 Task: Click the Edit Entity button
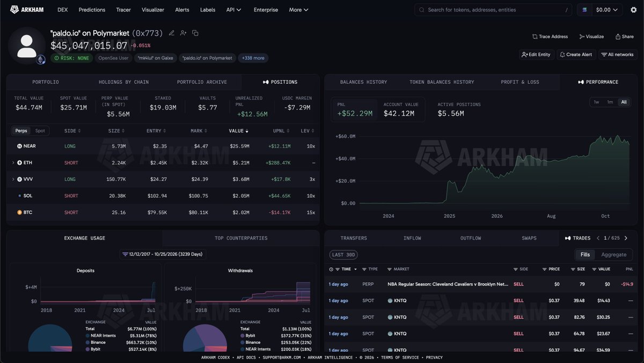pyautogui.click(x=536, y=55)
